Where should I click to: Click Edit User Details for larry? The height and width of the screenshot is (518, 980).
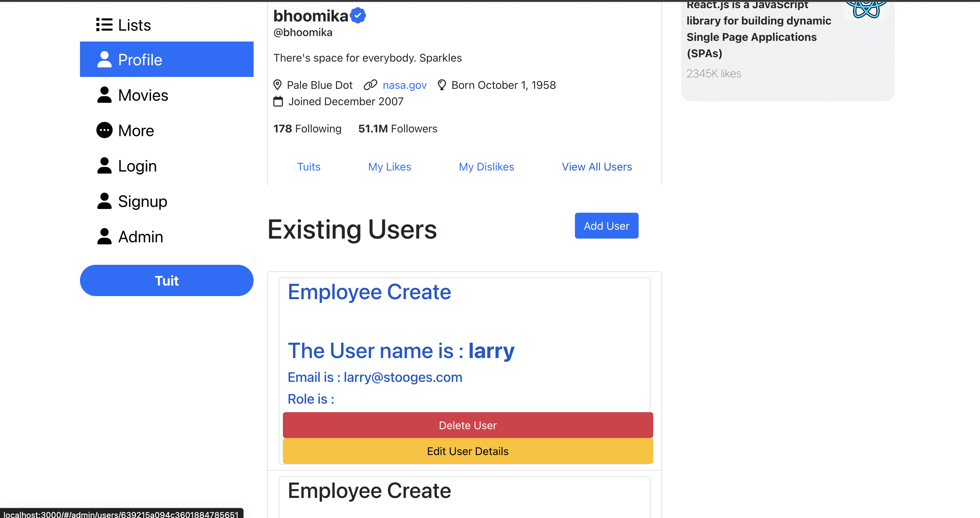(468, 451)
